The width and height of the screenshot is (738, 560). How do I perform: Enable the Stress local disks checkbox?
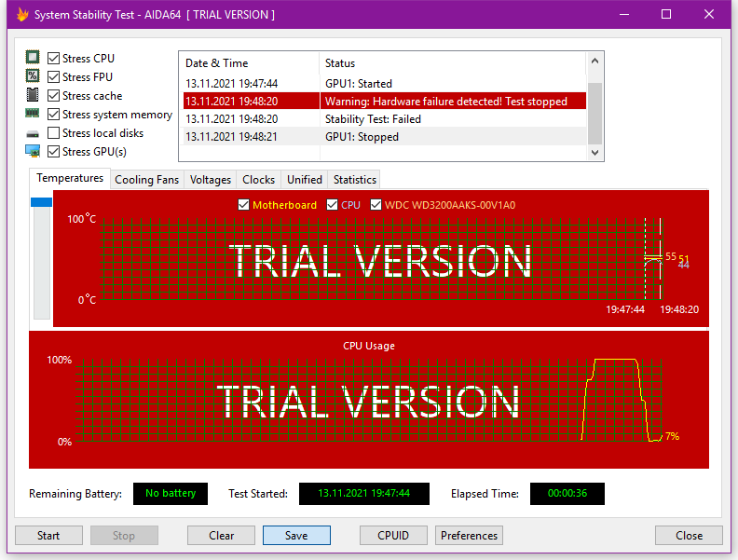pyautogui.click(x=54, y=132)
